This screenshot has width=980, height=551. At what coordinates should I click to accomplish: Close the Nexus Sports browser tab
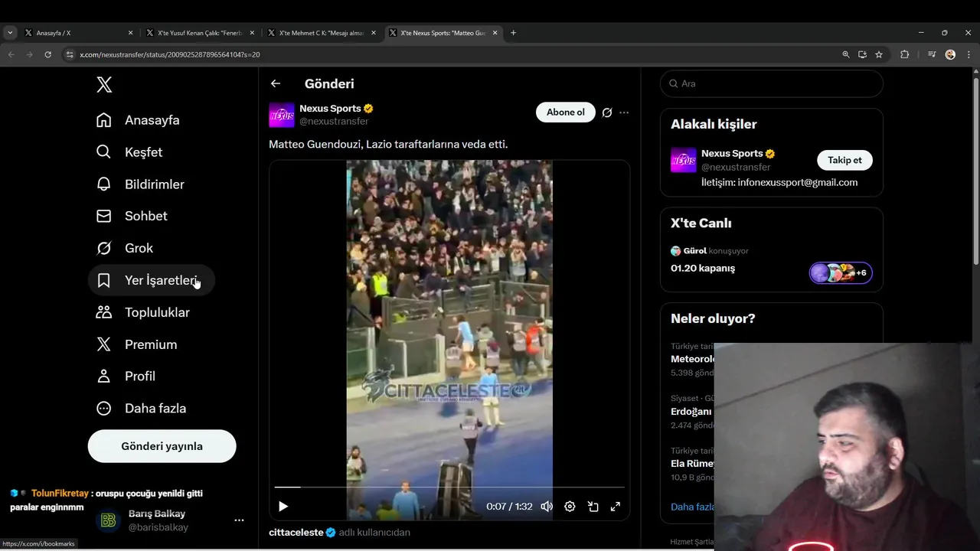[495, 33]
